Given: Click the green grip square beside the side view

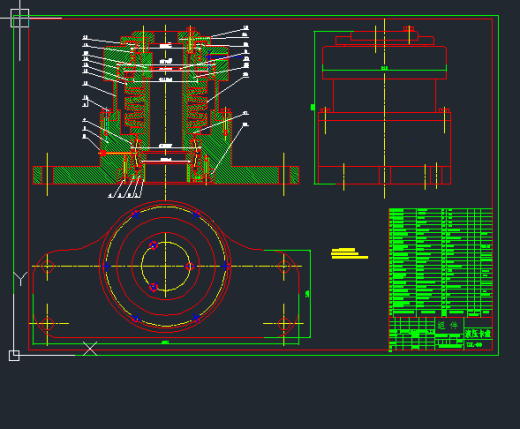Looking at the screenshot, I should [313, 107].
